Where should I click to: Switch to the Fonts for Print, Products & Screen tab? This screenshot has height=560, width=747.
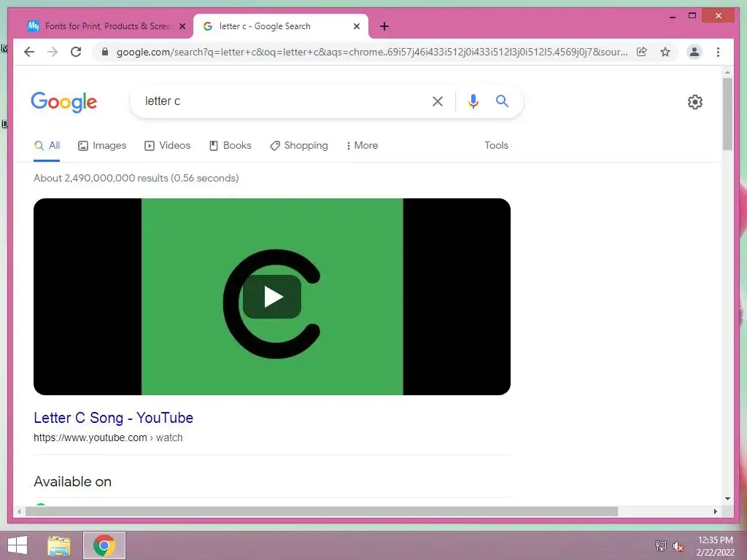[x=107, y=26]
